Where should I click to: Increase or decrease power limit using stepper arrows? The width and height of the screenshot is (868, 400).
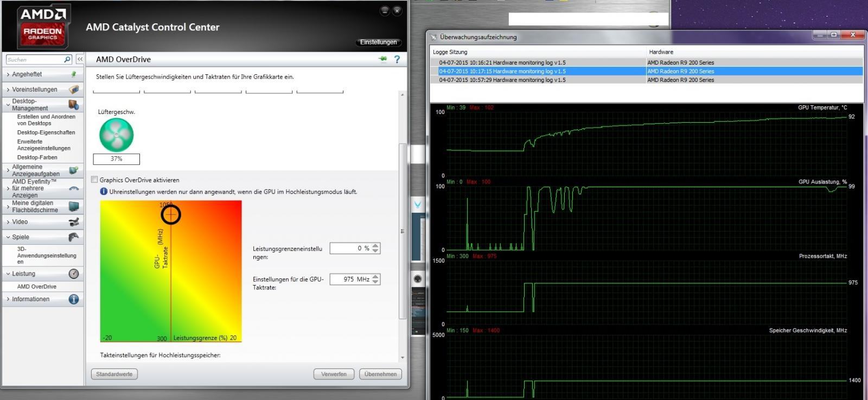click(376, 248)
